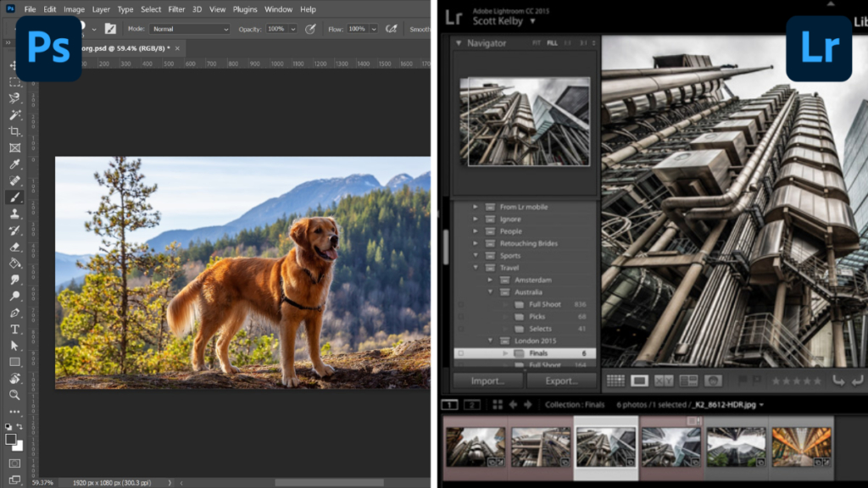Click the Export button in Lightroom
The height and width of the screenshot is (488, 868).
(560, 380)
